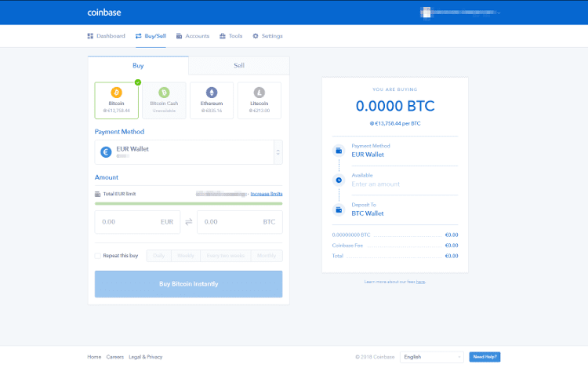Open the Accounts tab

[x=193, y=36]
